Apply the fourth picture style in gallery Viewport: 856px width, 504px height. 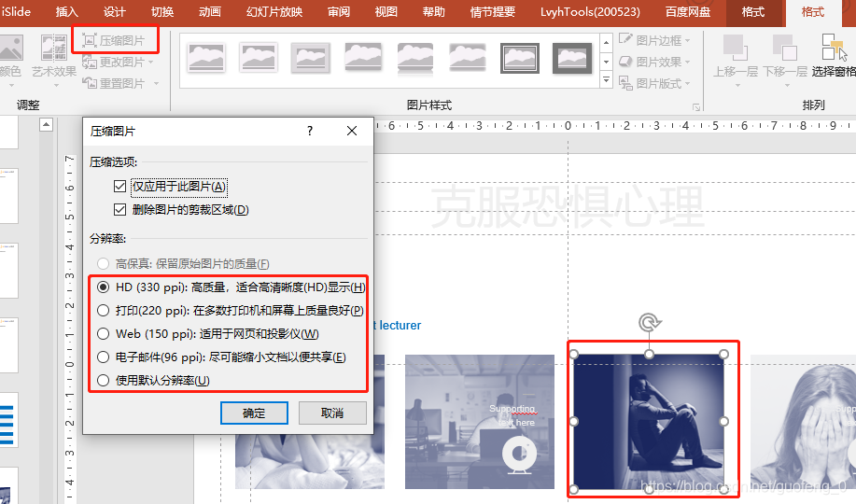coord(362,57)
